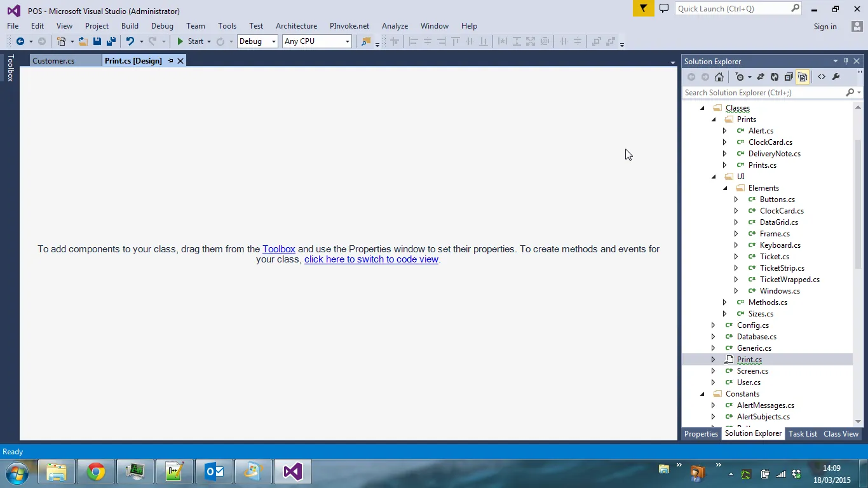The width and height of the screenshot is (868, 488).
Task: Save the current file with Save icon
Action: click(97, 41)
